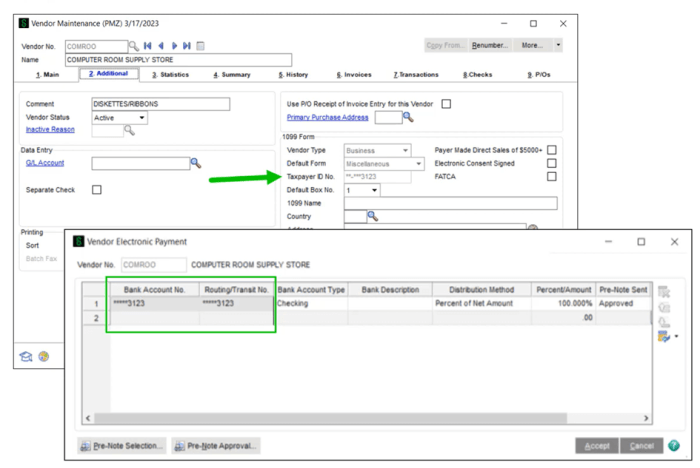Switch to the 8. Checks tab
Screen dimensions: 700x468
point(478,75)
